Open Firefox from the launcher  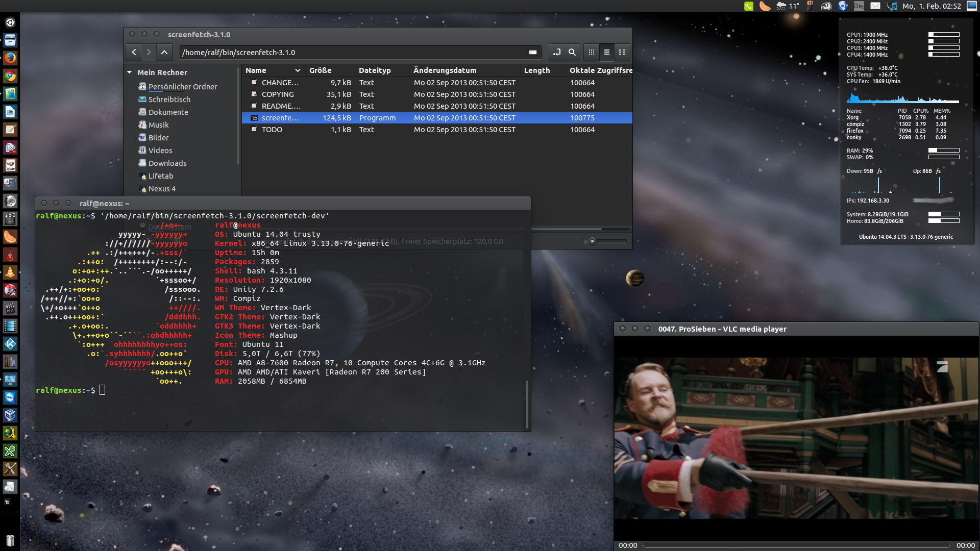tap(10, 58)
